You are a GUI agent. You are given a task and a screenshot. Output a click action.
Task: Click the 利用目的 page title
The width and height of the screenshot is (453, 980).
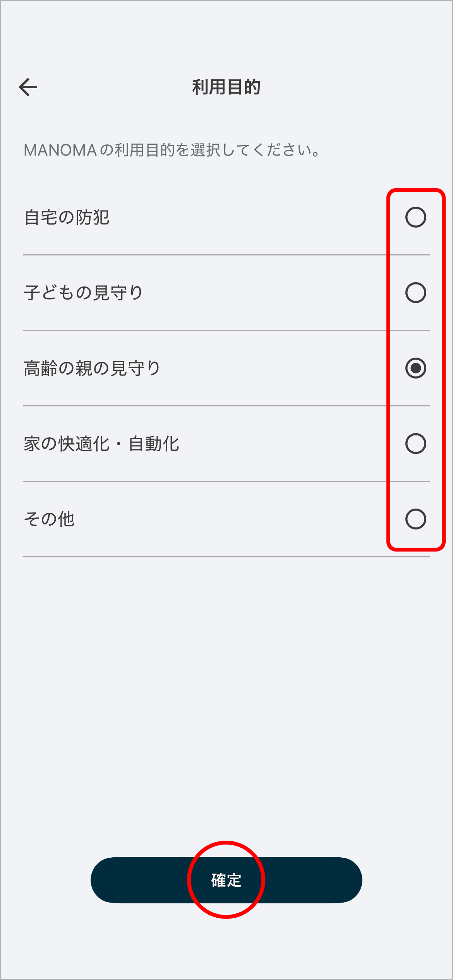click(226, 87)
